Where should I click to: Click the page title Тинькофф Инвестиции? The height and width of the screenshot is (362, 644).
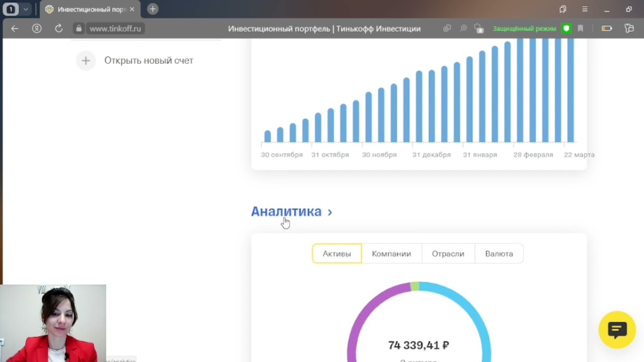click(324, 29)
